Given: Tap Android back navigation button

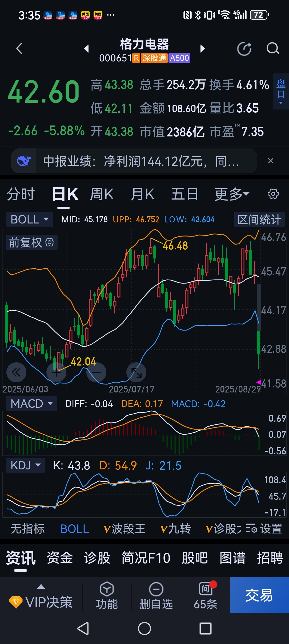Looking at the screenshot, I should click(x=83, y=629).
